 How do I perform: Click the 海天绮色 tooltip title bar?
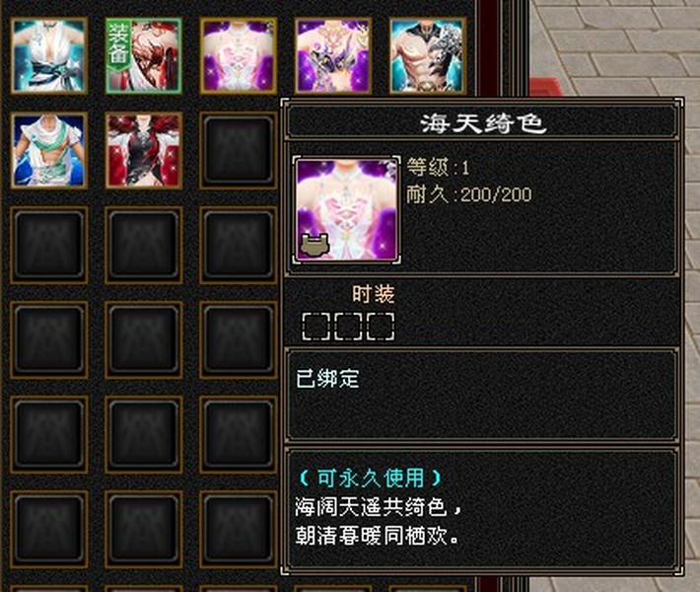[482, 122]
